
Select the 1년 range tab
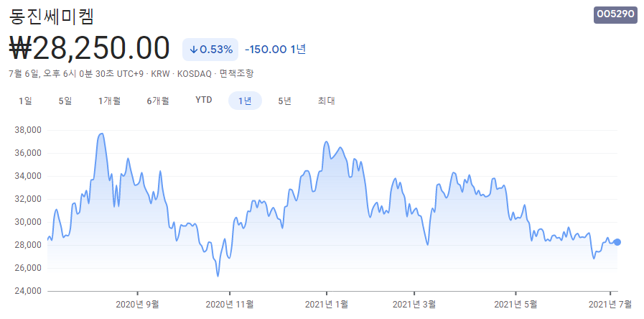click(x=246, y=101)
